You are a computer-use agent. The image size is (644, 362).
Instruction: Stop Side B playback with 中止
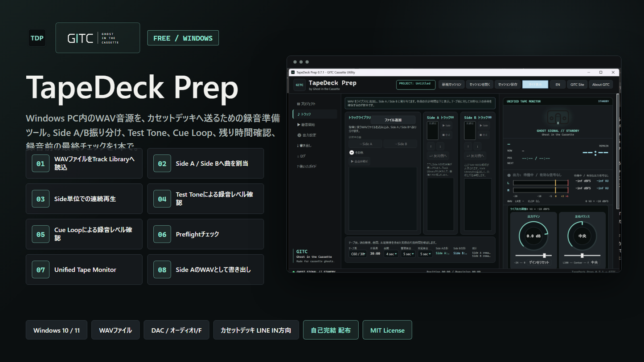(x=484, y=134)
